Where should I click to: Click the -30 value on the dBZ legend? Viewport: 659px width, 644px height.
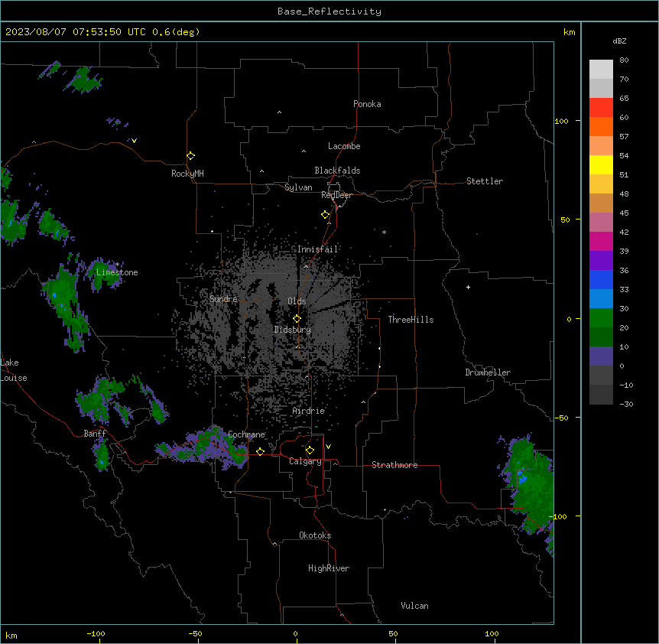(626, 405)
